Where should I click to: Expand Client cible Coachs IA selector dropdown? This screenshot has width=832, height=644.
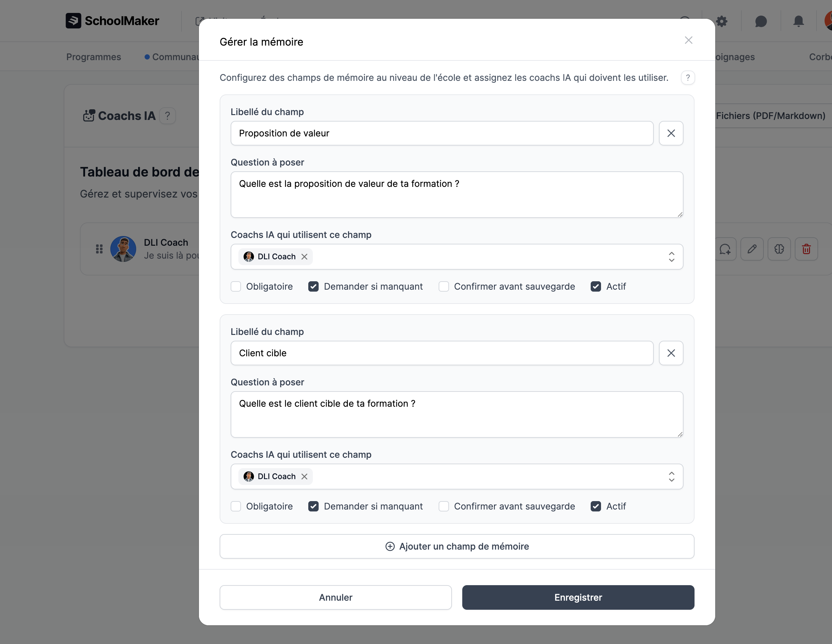pos(671,477)
